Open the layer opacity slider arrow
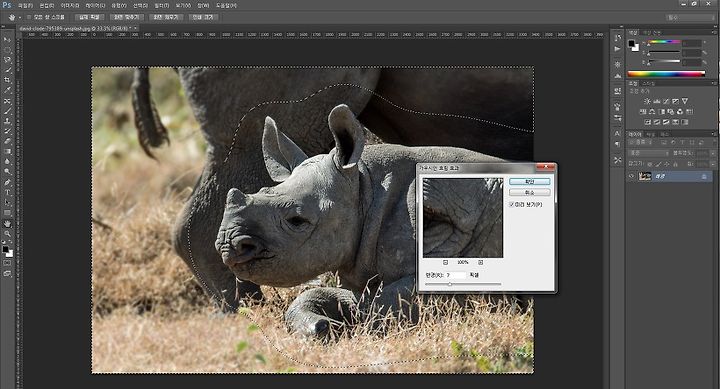 pos(713,153)
